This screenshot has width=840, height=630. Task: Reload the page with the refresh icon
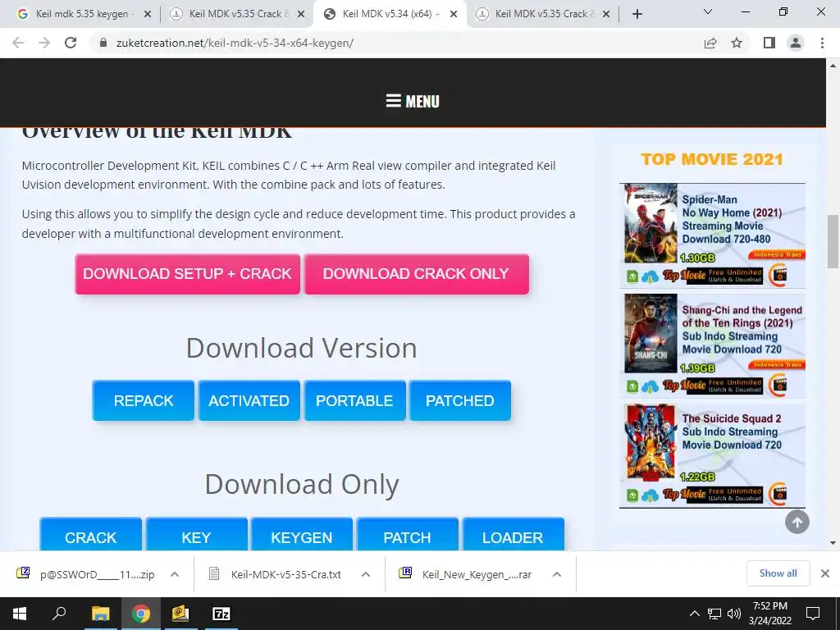tap(71, 43)
